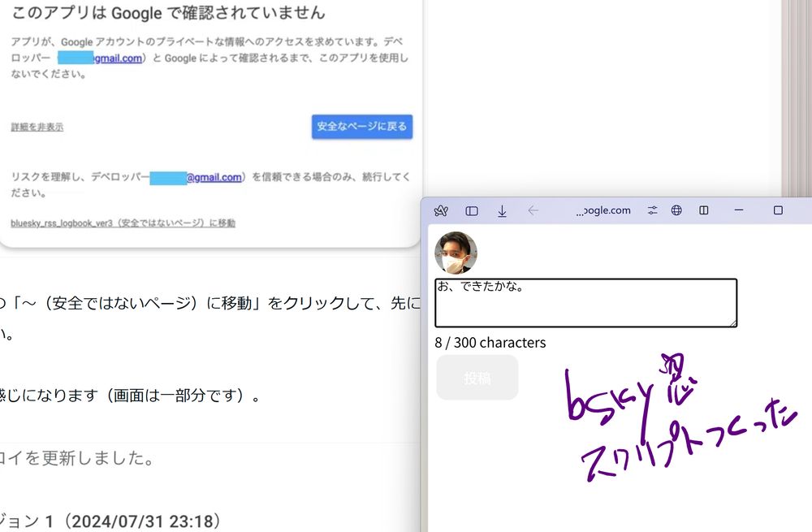Click the second @gmail.com developer link
Image resolution: width=812 pixels, height=532 pixels.
(214, 177)
